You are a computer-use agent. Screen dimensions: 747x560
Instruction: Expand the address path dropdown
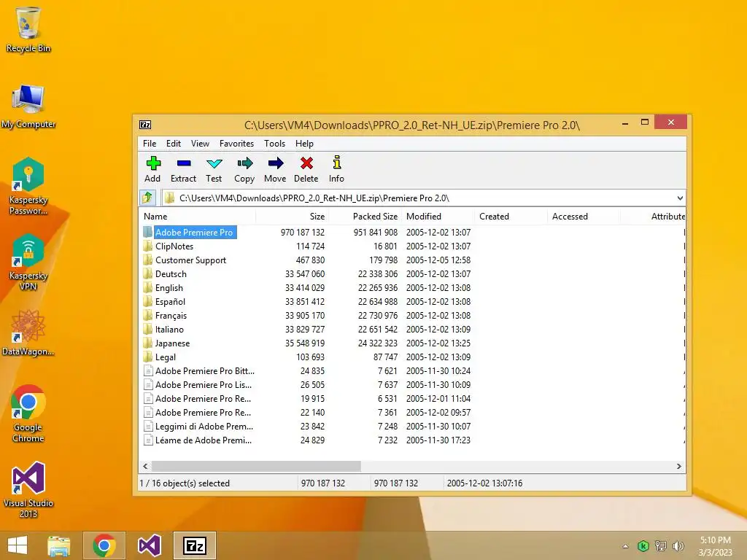680,198
